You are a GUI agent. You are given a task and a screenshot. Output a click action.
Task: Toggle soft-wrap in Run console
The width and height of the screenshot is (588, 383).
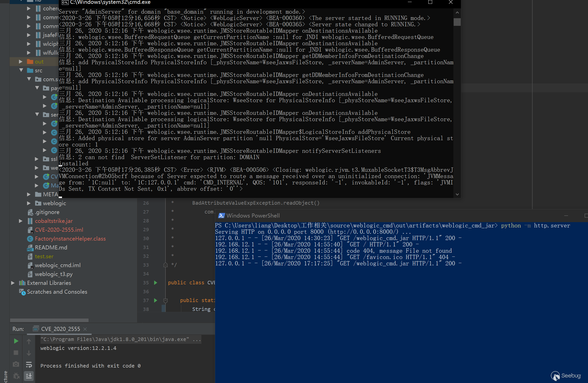(x=29, y=365)
